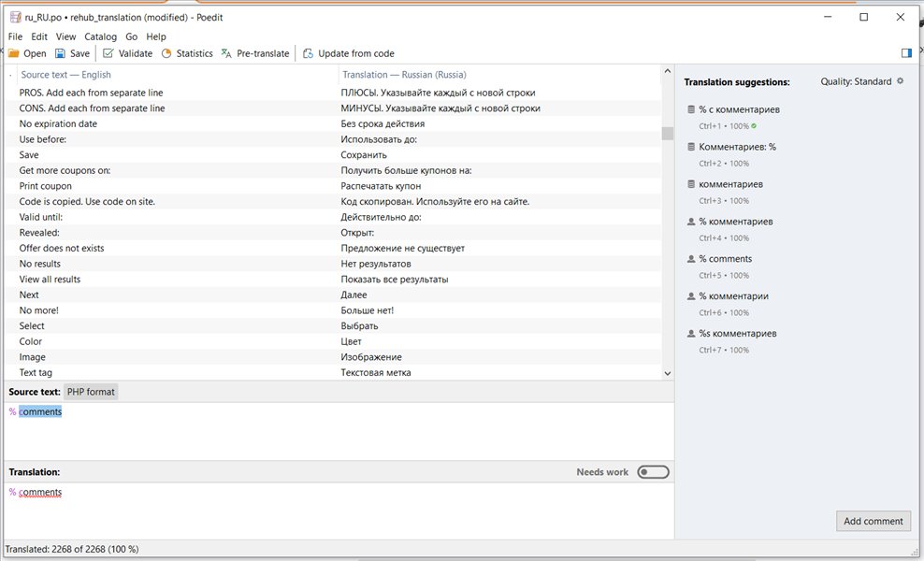Select suggestion "Комментариев: %"
Image resolution: width=924 pixels, height=561 pixels.
(737, 147)
